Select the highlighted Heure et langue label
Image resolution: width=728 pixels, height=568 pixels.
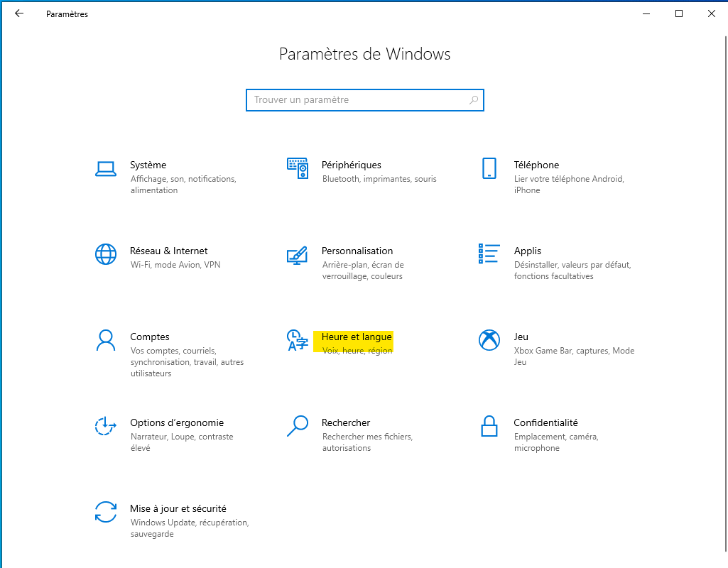357,337
